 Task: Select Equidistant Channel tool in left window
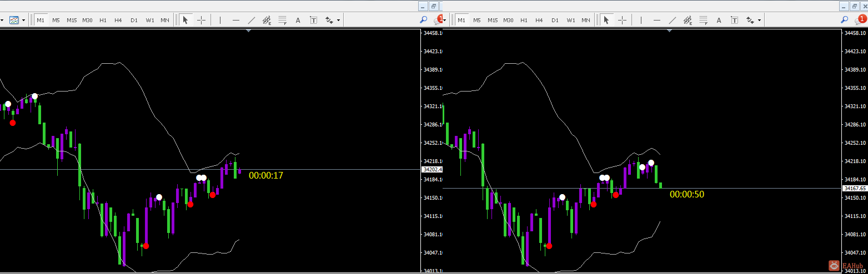click(x=267, y=20)
